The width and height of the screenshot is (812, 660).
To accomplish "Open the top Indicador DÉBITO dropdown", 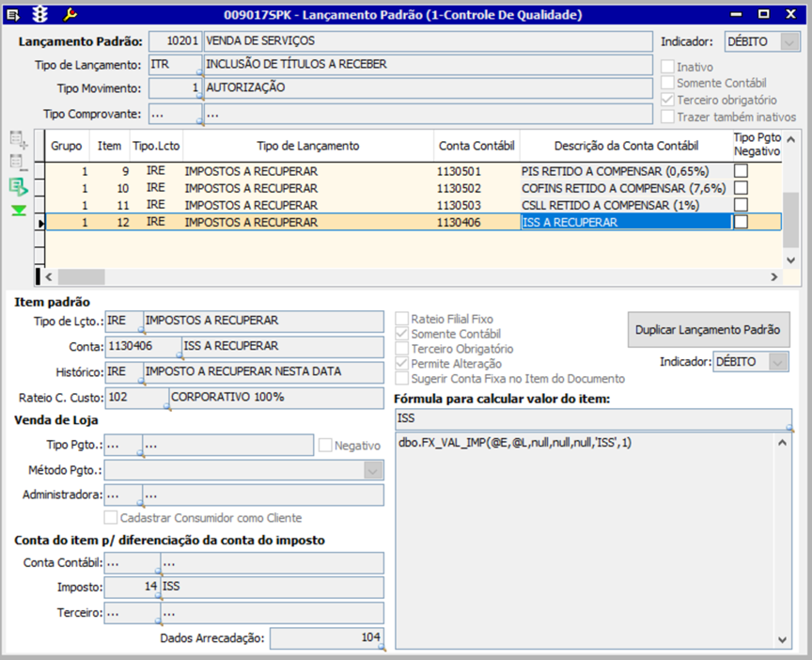I will tap(790, 42).
